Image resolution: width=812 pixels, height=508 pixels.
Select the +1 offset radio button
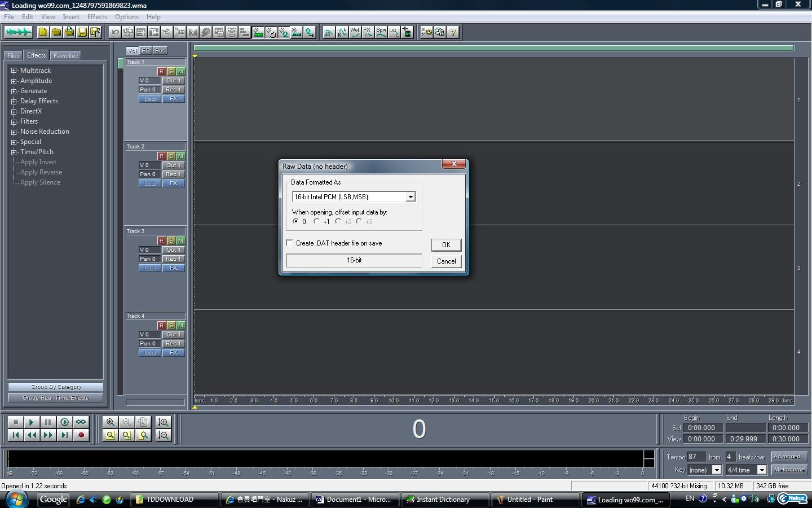[x=317, y=221]
